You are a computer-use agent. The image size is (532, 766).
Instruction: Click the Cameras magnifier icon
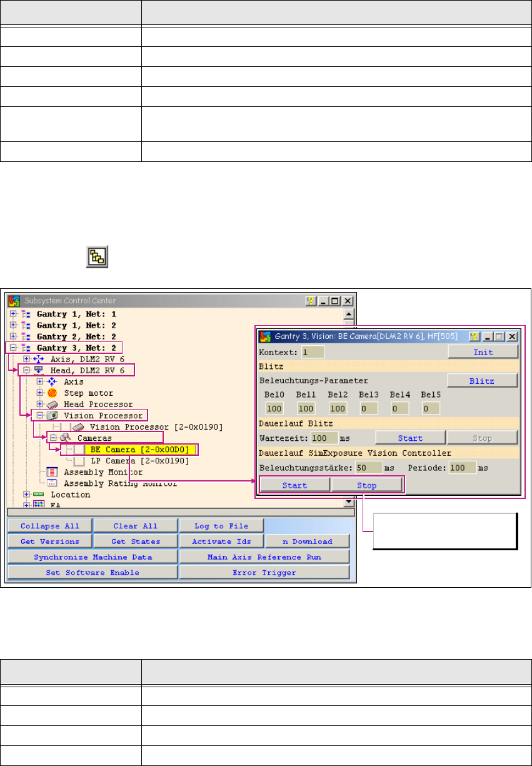point(66,438)
